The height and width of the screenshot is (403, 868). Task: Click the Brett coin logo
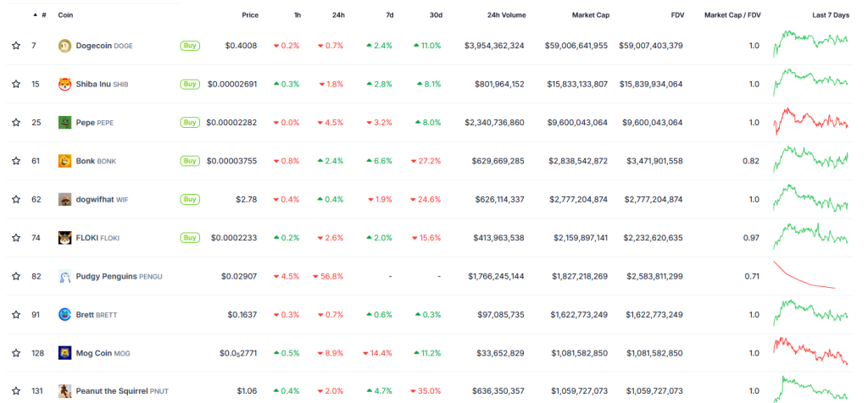click(x=64, y=315)
